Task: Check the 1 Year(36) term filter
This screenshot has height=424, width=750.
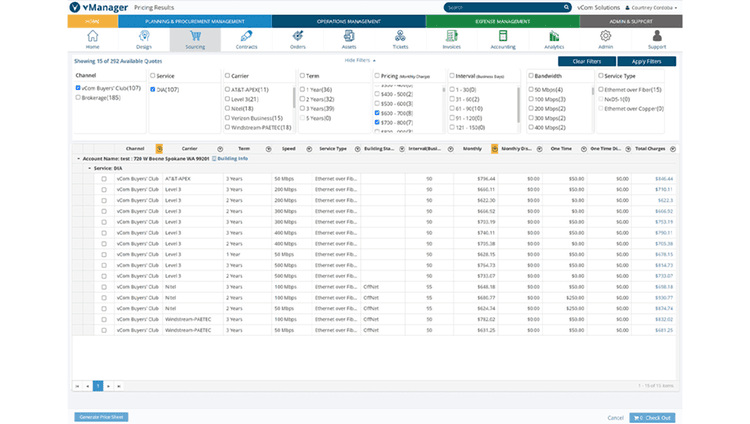Action: [x=302, y=89]
